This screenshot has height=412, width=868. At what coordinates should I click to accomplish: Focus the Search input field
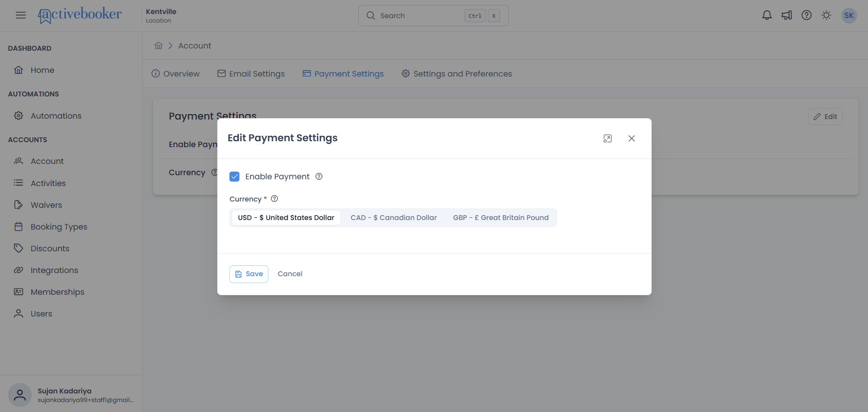434,16
